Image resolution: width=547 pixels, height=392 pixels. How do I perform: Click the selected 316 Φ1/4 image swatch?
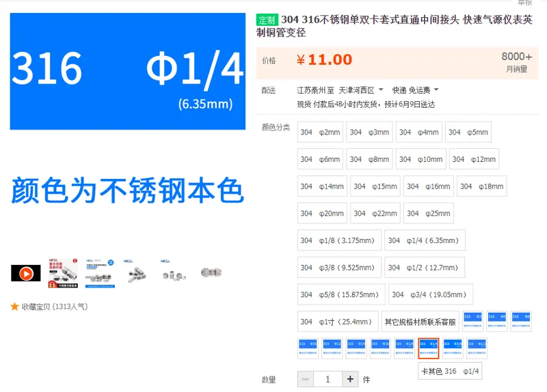(429, 348)
